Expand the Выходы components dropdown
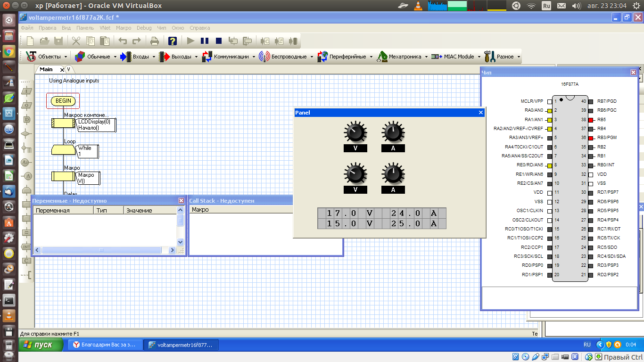This screenshot has height=362, width=644. 178,57
